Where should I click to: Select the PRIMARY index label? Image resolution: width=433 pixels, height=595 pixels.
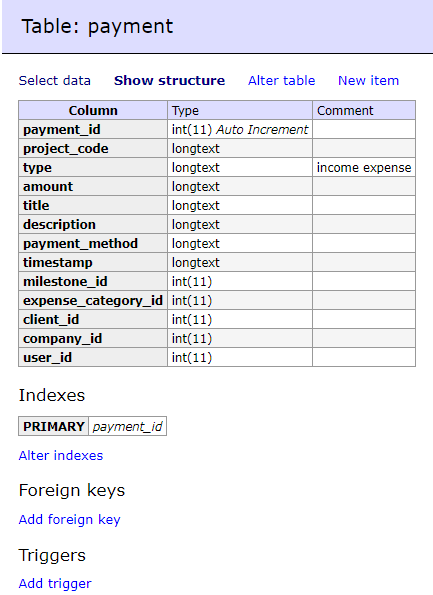54,426
